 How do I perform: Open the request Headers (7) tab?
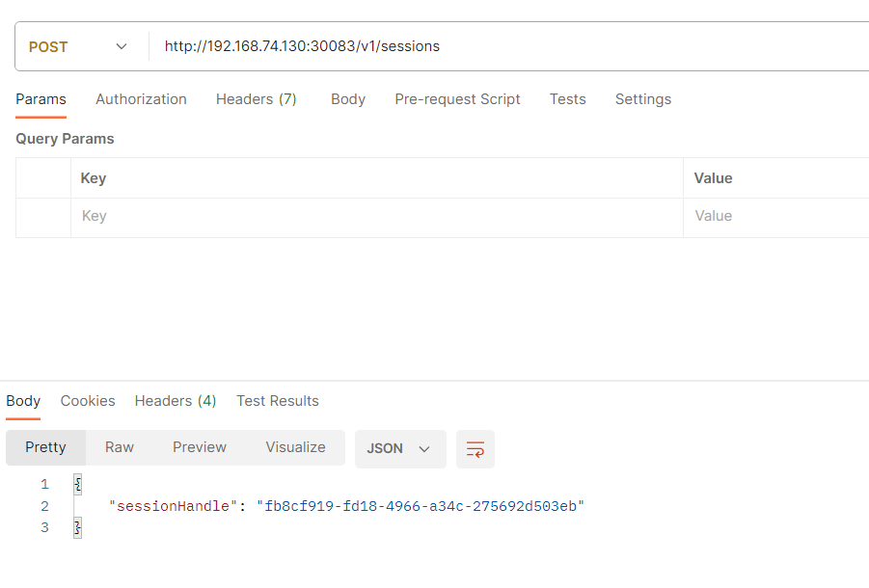[x=256, y=99]
